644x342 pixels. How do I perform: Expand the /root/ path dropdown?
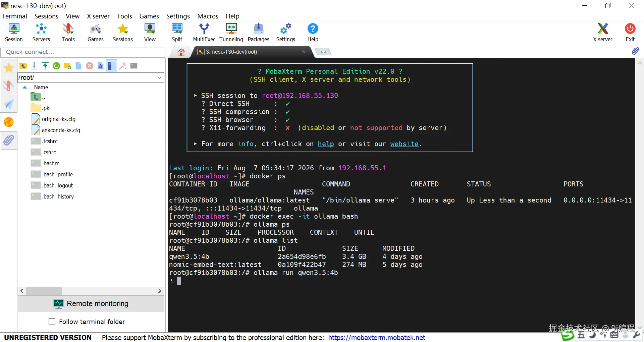tap(160, 77)
